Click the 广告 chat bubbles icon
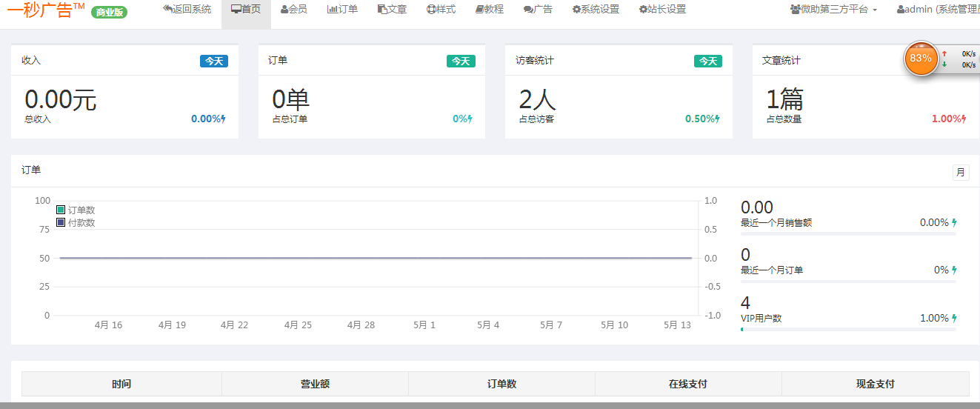The width and height of the screenshot is (980, 409). (x=527, y=10)
